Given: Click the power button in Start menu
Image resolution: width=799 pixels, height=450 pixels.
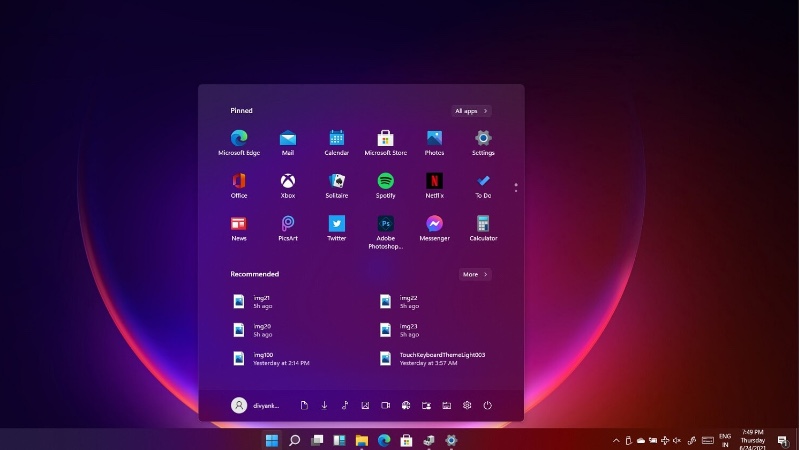Looking at the screenshot, I should tap(488, 405).
